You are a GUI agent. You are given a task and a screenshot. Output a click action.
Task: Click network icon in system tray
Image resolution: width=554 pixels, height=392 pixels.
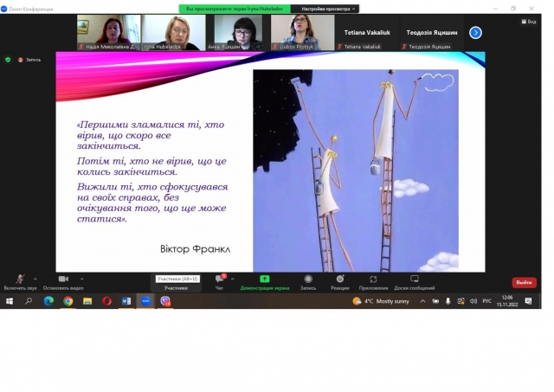point(461,301)
